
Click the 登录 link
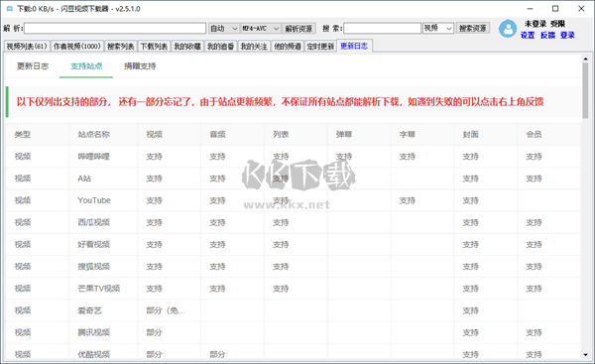click(567, 36)
